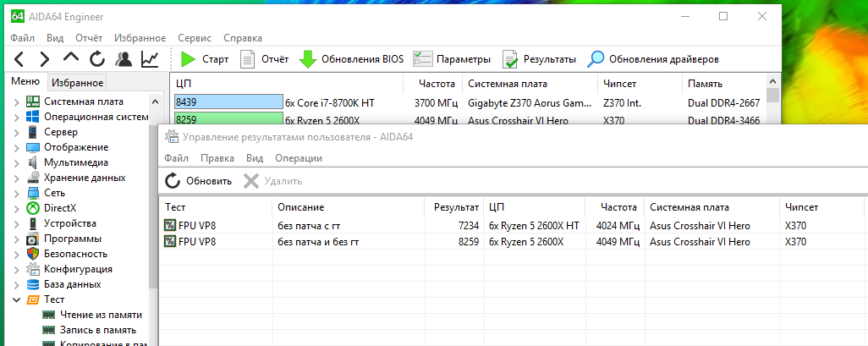Image resolution: width=868 pixels, height=346 pixels.
Task: Open Справка menu
Action: click(243, 38)
